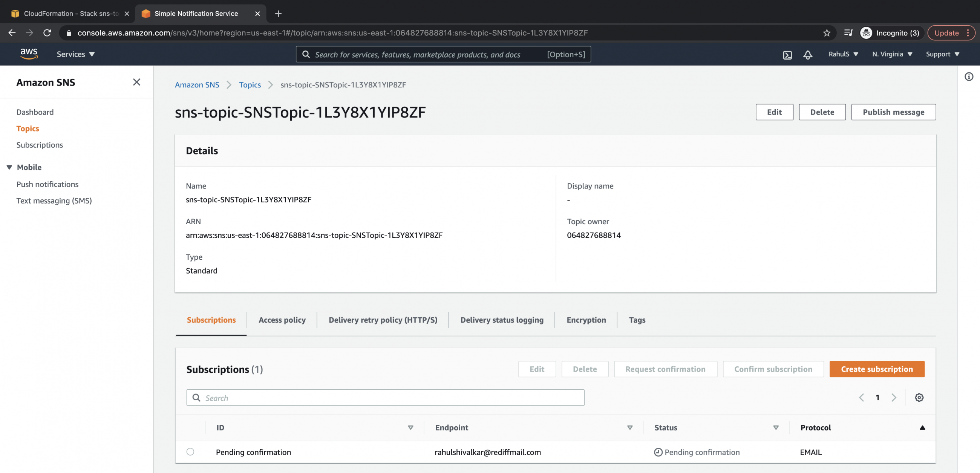Click the search magnifier in the top bar
The width and height of the screenshot is (980, 473).
click(306, 54)
